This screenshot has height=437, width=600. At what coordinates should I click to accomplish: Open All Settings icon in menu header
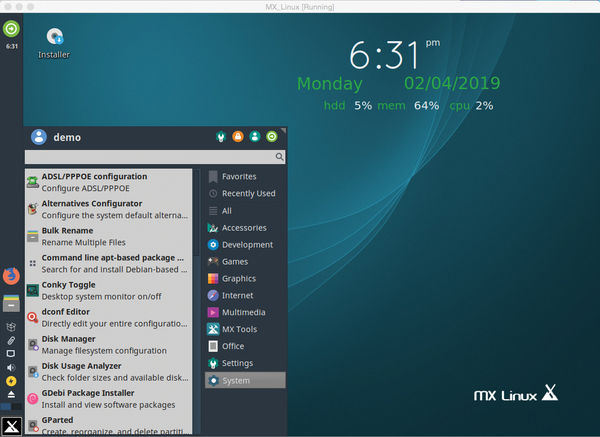[221, 137]
